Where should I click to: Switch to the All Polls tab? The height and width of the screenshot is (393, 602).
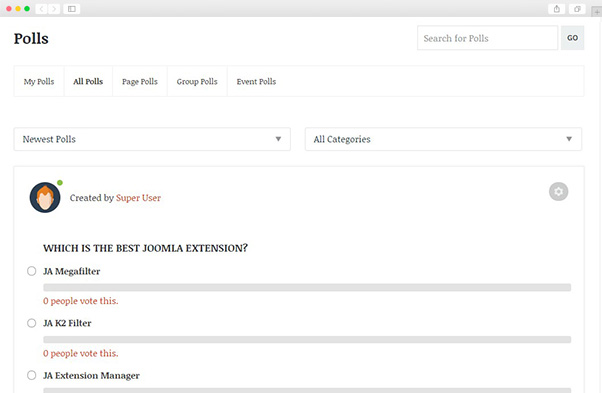click(x=88, y=81)
